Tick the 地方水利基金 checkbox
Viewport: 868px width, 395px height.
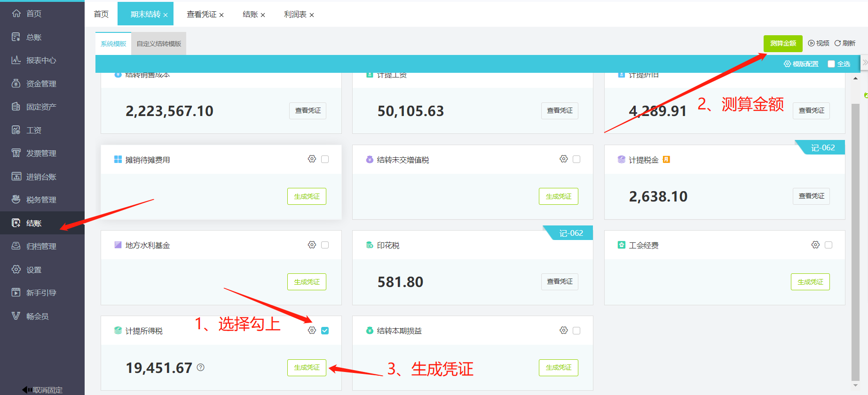tap(325, 245)
